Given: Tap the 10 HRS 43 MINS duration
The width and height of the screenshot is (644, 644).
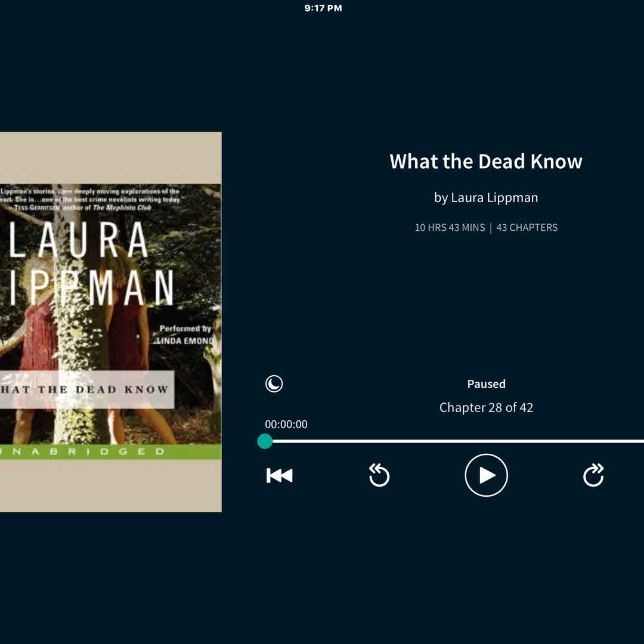Looking at the screenshot, I should [x=450, y=227].
